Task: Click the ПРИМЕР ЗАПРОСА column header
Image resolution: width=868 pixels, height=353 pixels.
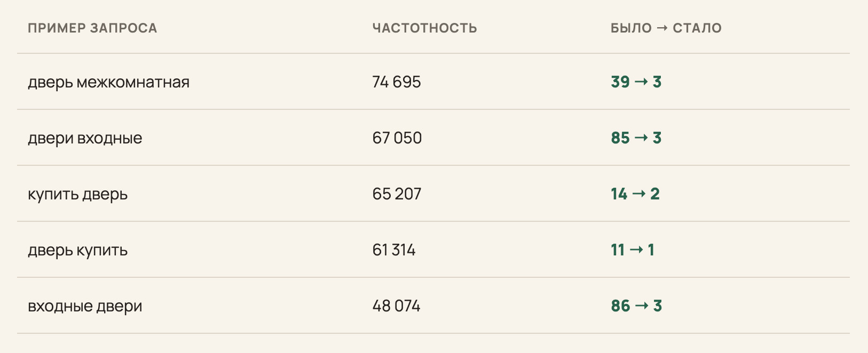Action: click(92, 28)
